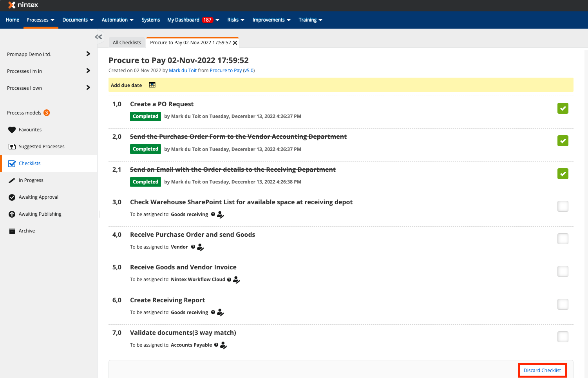Assign user icon for Accounts Payable

tap(224, 345)
